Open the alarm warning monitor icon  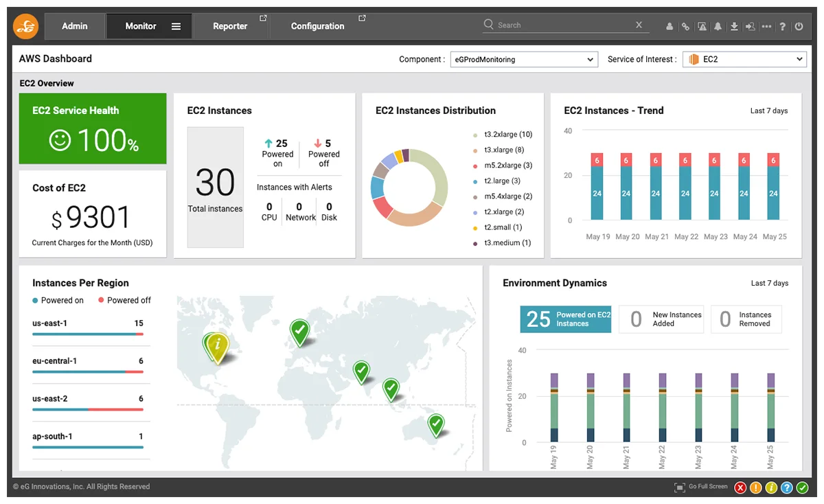click(702, 27)
